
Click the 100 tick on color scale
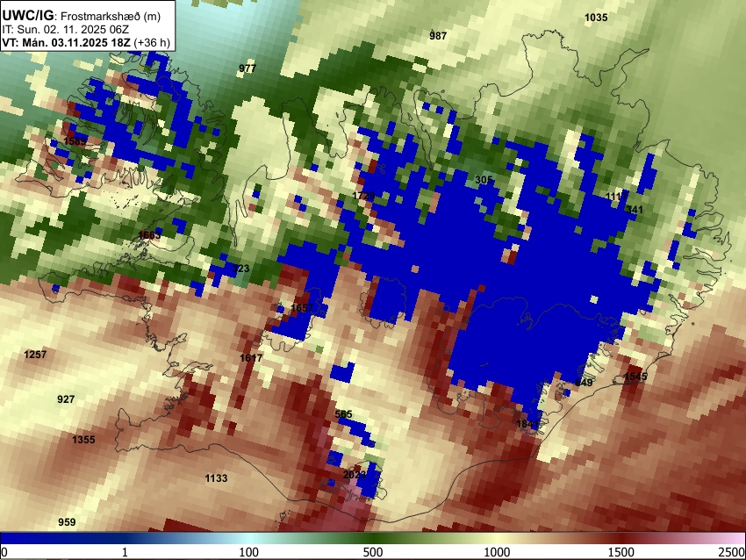[249, 552]
